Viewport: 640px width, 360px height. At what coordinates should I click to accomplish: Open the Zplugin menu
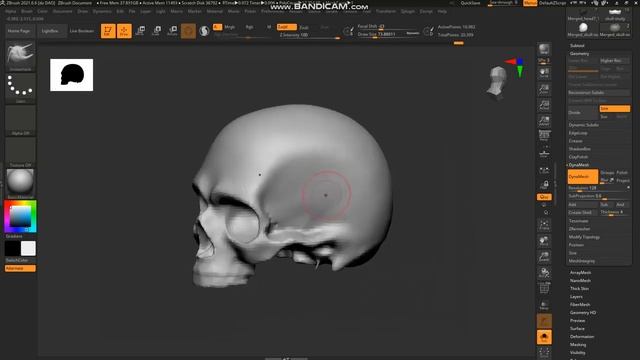[408, 11]
